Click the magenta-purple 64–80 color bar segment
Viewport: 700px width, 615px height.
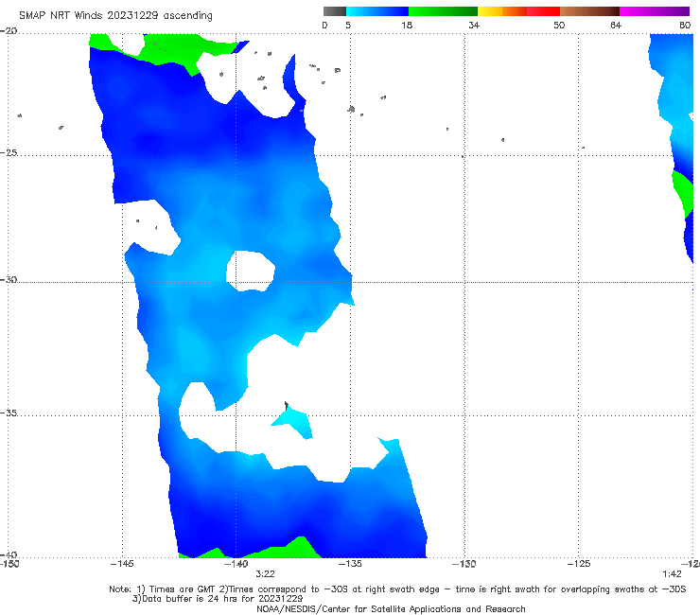[x=655, y=11]
